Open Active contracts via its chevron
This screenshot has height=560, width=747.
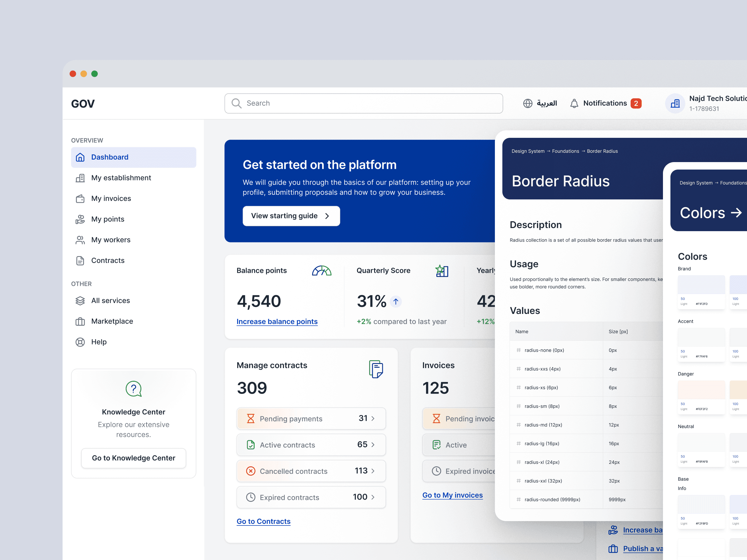tap(373, 445)
